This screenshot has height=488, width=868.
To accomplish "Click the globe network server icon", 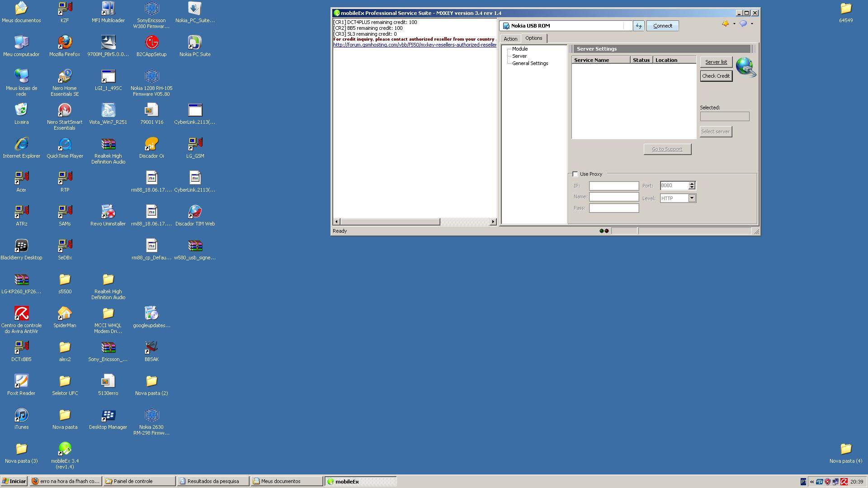I will (x=745, y=67).
